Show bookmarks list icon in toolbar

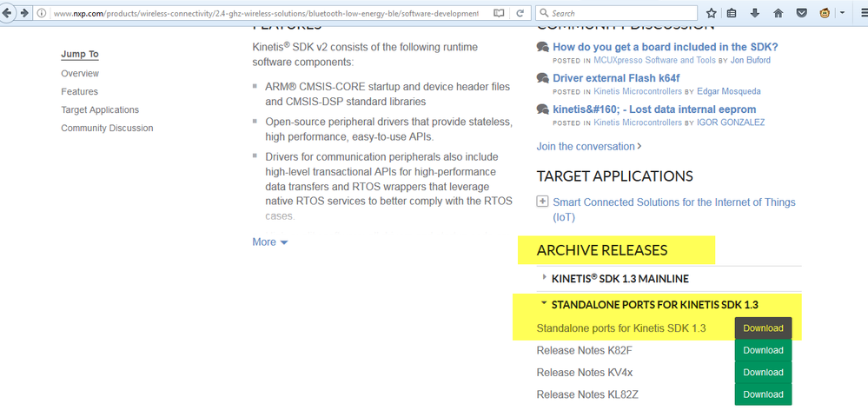point(732,13)
